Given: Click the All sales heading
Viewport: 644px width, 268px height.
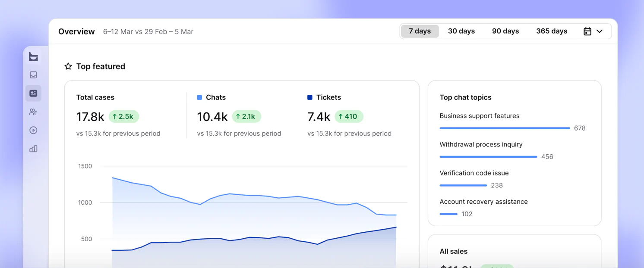Looking at the screenshot, I should click(x=453, y=251).
